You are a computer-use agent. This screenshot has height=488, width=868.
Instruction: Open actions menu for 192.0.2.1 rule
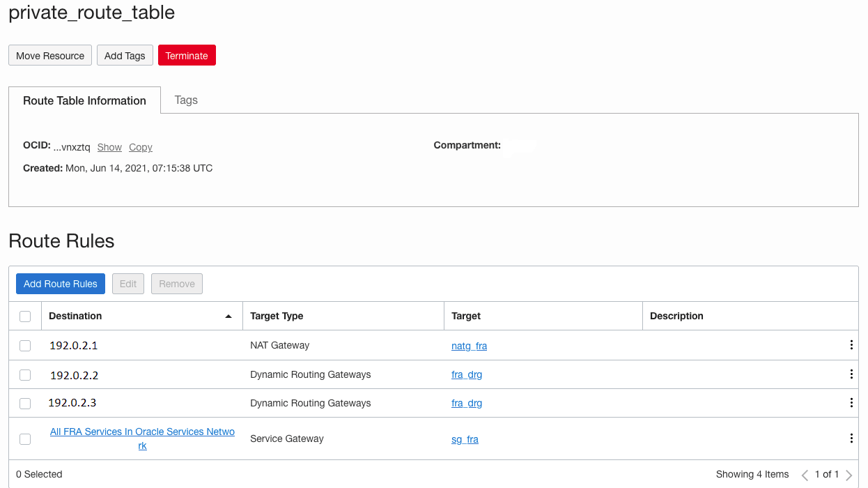(851, 345)
